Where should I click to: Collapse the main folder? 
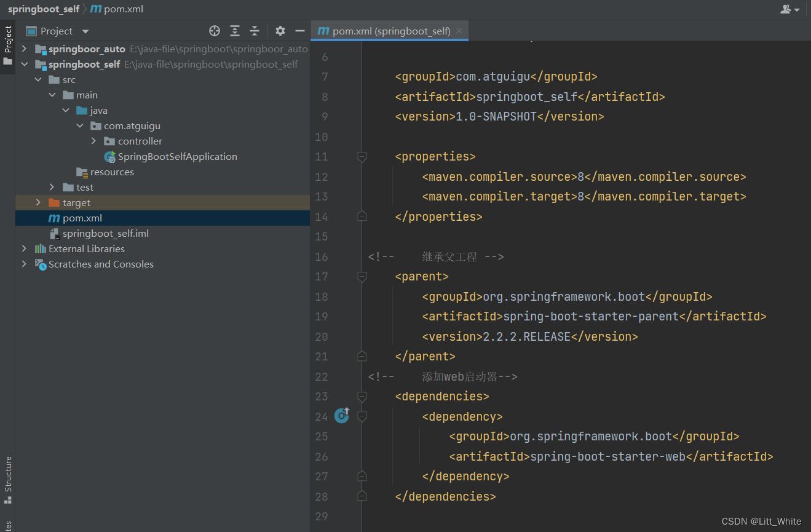52,95
